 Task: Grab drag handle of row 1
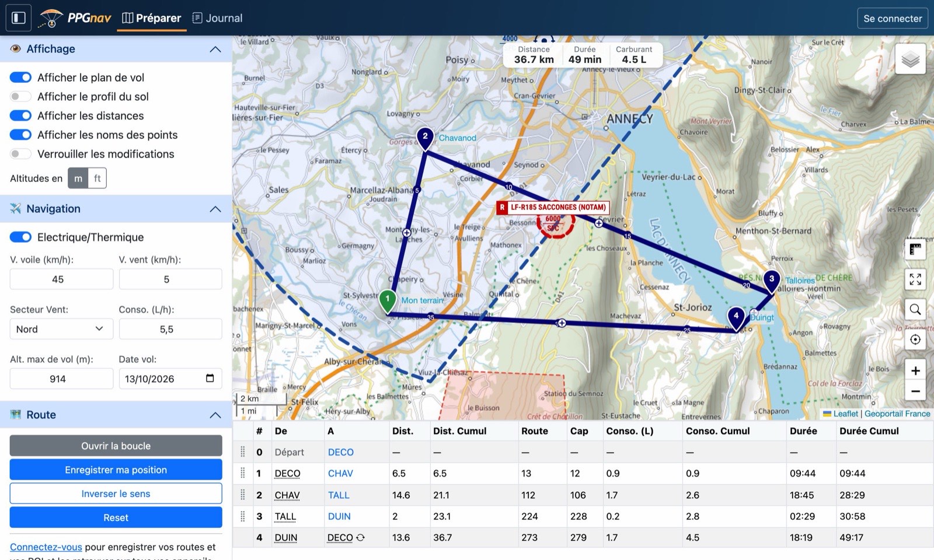coord(243,473)
